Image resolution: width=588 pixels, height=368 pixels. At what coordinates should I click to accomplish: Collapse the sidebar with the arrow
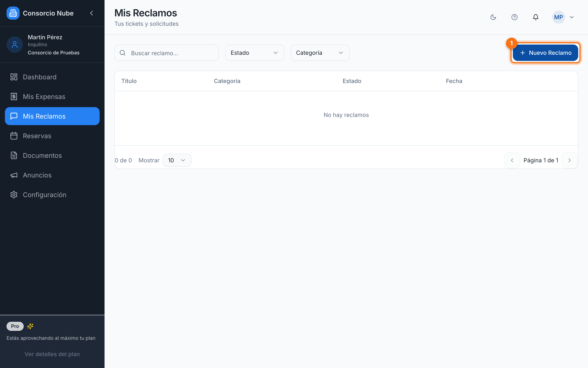point(92,13)
